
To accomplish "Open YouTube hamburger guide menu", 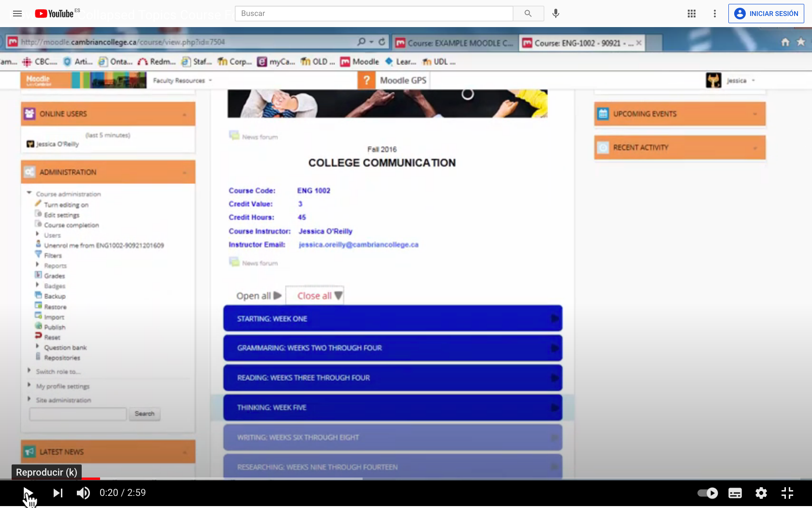I will pyautogui.click(x=17, y=14).
